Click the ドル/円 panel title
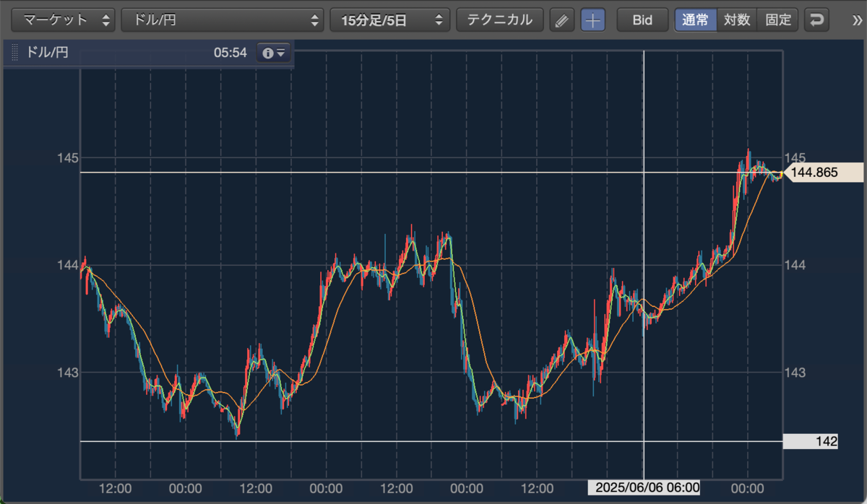 (x=47, y=53)
